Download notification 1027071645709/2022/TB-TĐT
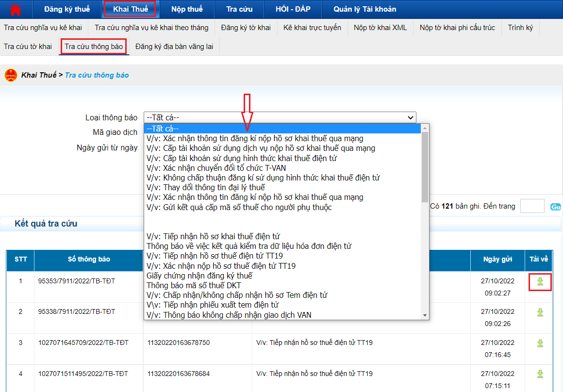Image resolution: width=563 pixels, height=392 pixels. pyautogui.click(x=540, y=343)
